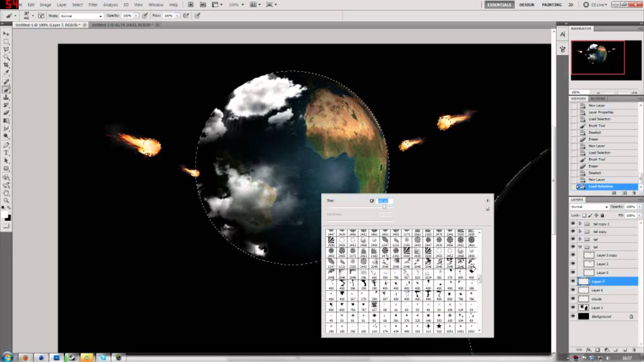This screenshot has height=362, width=644.
Task: Click the brush Size input field
Action: pos(385,201)
